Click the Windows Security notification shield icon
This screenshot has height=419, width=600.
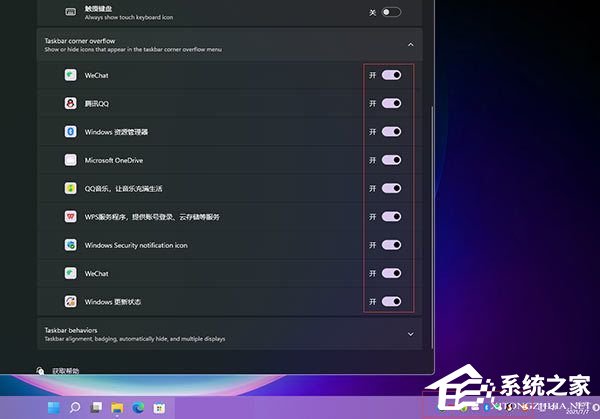click(71, 245)
